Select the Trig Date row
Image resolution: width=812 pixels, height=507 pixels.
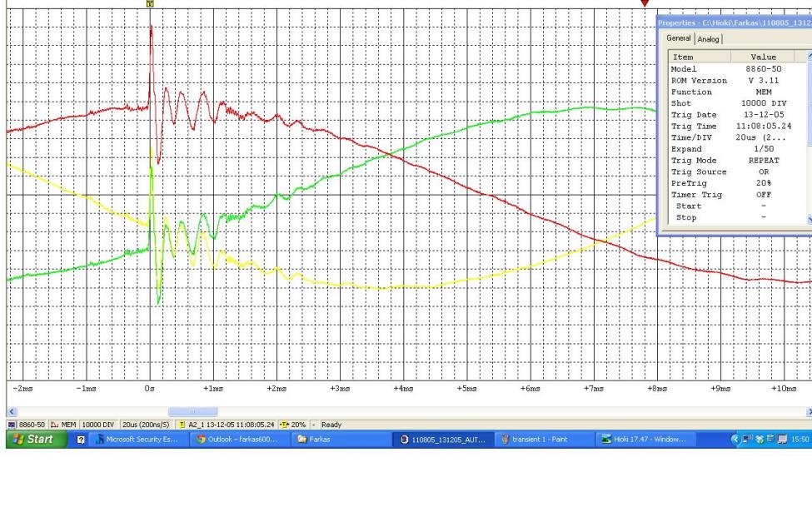pyautogui.click(x=737, y=114)
